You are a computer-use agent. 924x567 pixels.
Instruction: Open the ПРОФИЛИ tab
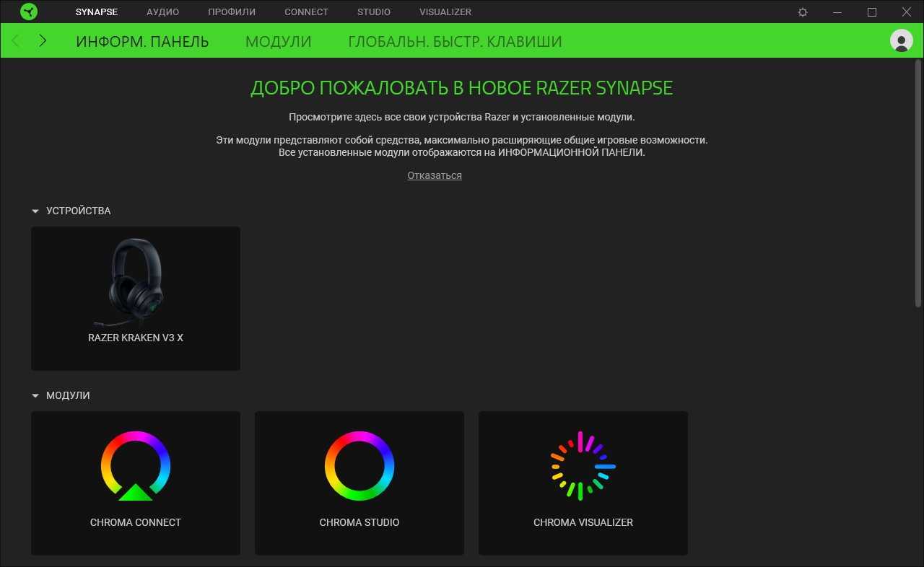(232, 12)
